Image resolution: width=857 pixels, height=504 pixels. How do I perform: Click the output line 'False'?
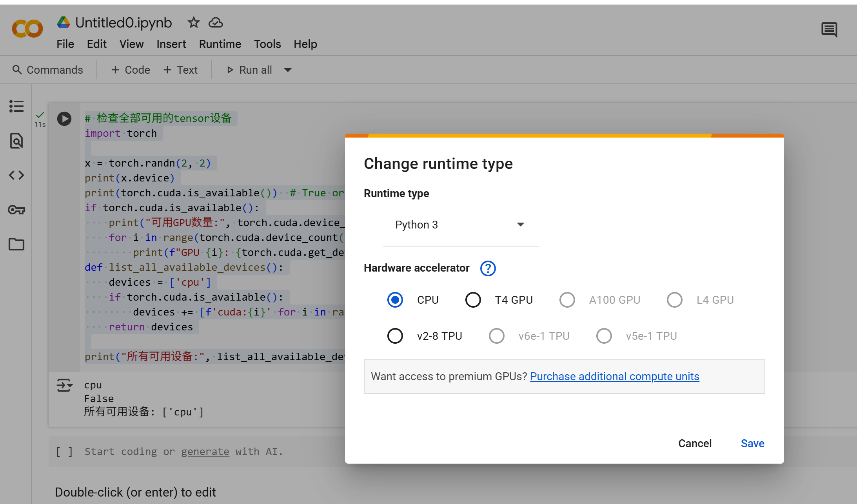(x=99, y=399)
